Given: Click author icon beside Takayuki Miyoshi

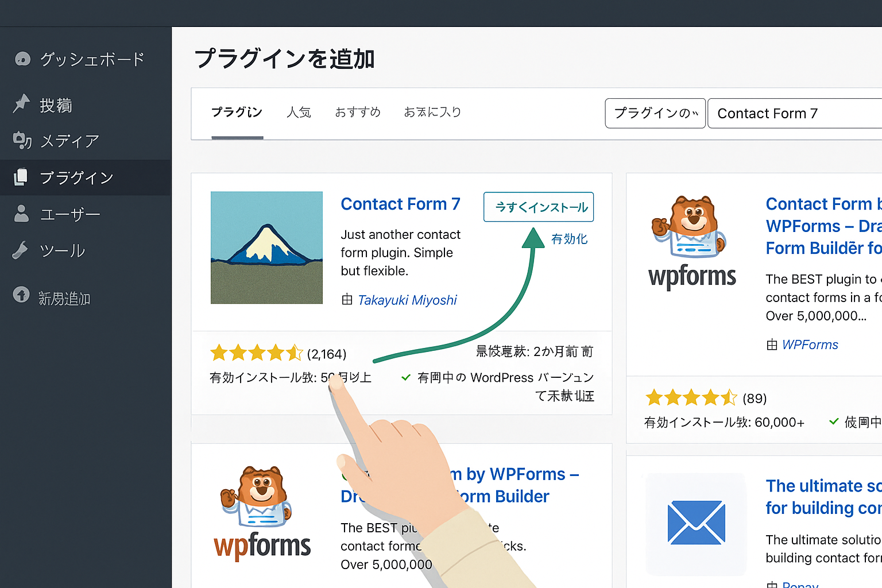Looking at the screenshot, I should coord(347,300).
